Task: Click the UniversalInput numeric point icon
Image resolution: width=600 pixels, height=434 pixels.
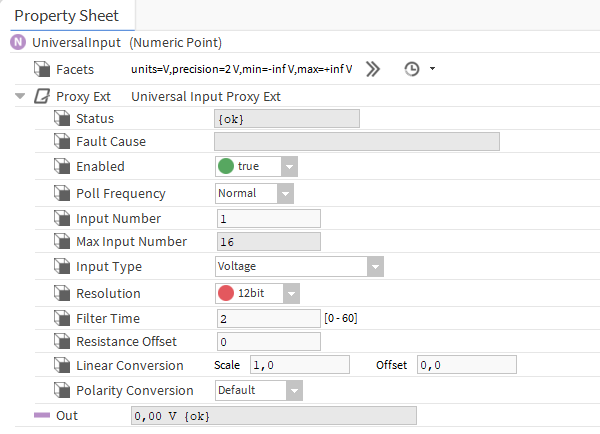Action: pos(17,43)
